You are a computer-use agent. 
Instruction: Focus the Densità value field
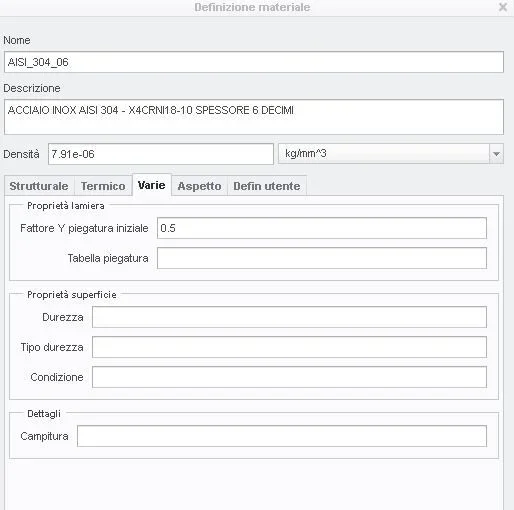pyautogui.click(x=161, y=154)
